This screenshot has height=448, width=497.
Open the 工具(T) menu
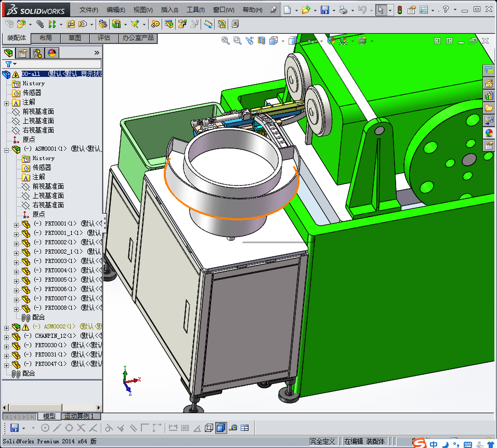click(x=195, y=10)
